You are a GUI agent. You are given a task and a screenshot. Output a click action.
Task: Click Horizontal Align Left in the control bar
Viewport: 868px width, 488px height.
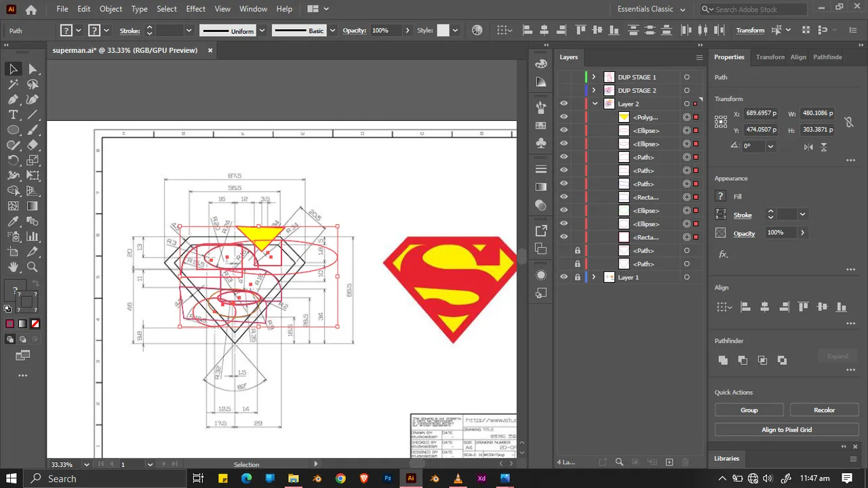(x=528, y=30)
